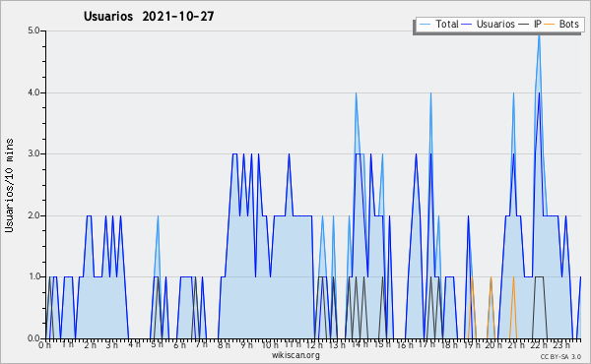This screenshot has width=591, height=364.
Task: Click the 5.0 peak after 22 h
Action: pos(540,34)
